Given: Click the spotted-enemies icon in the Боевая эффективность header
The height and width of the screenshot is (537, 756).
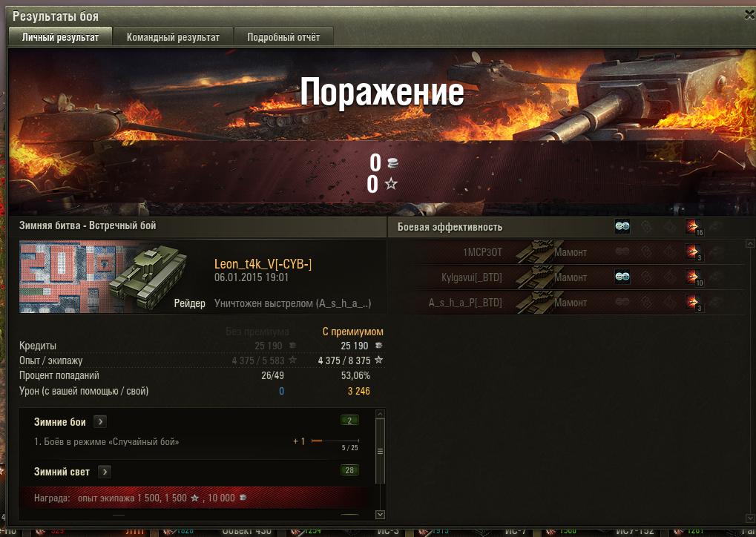Looking at the screenshot, I should (622, 226).
